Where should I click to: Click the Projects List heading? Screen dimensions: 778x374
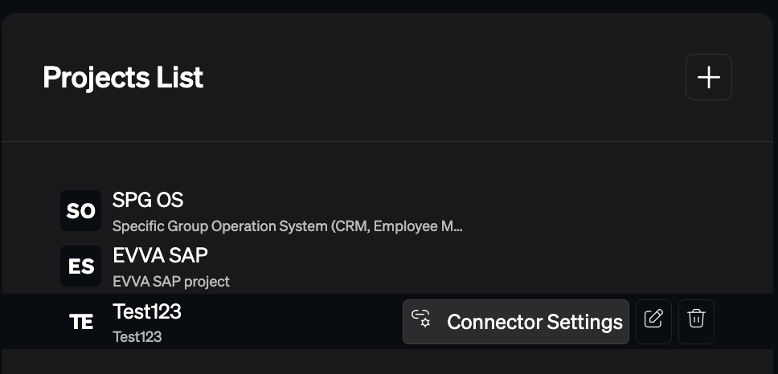pyautogui.click(x=123, y=77)
